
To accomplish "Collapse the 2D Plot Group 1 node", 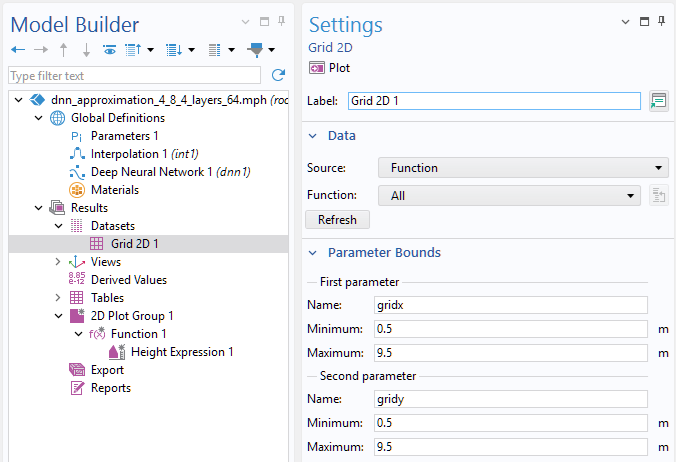I will click(x=59, y=316).
